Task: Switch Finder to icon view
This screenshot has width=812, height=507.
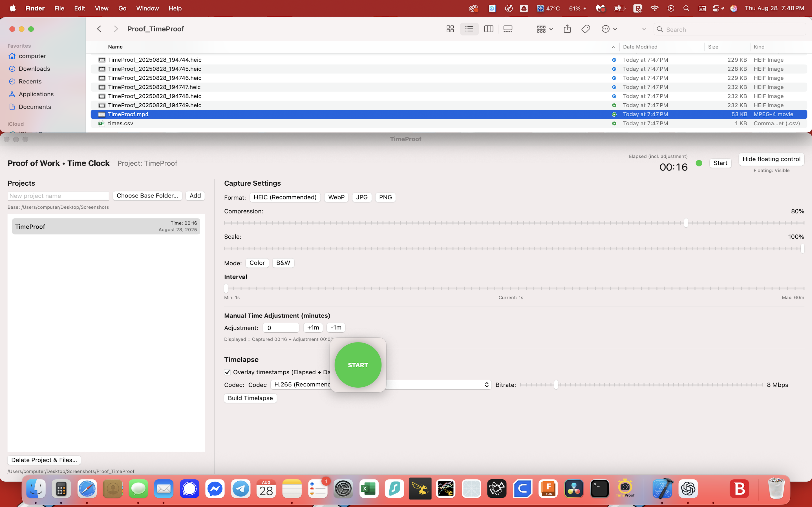Action: pyautogui.click(x=450, y=29)
